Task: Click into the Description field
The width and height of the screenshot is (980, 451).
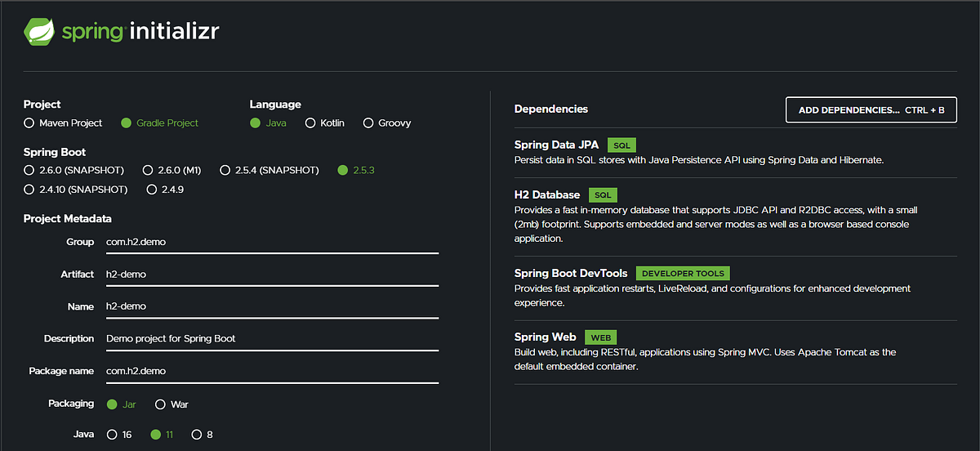Action: pos(272,338)
